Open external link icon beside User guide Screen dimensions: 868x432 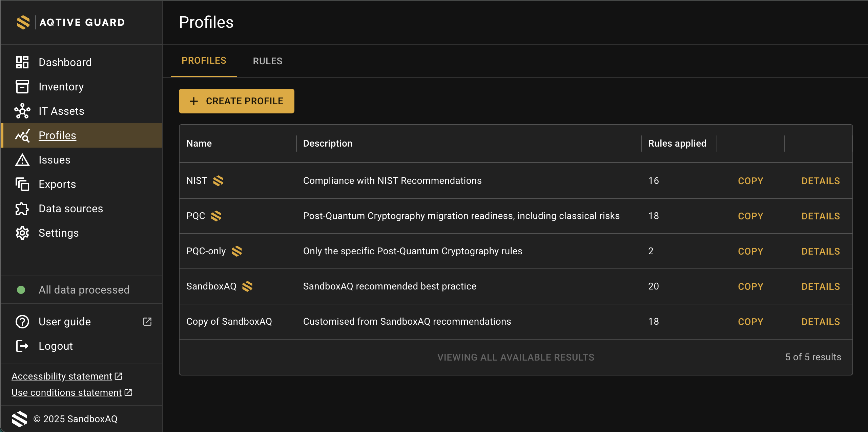click(x=147, y=322)
